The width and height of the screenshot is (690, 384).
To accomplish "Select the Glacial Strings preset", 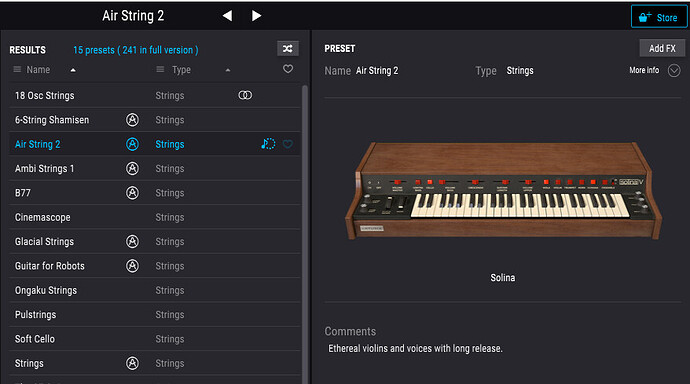I will pyautogui.click(x=44, y=241).
